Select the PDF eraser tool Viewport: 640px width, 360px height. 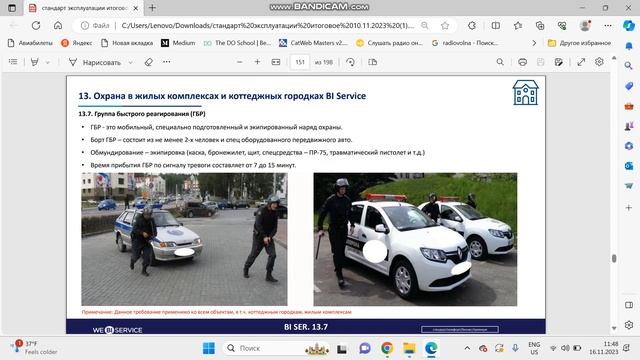coord(149,62)
